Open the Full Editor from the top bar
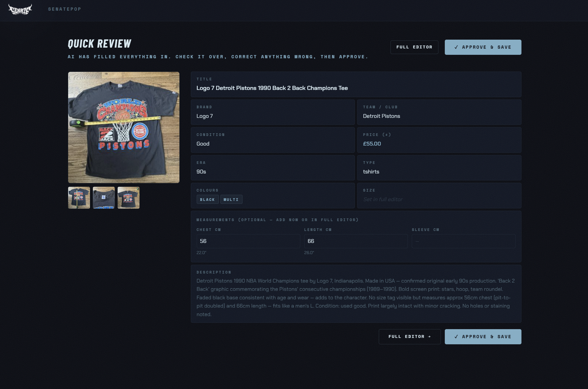The width and height of the screenshot is (588, 389). coord(414,47)
